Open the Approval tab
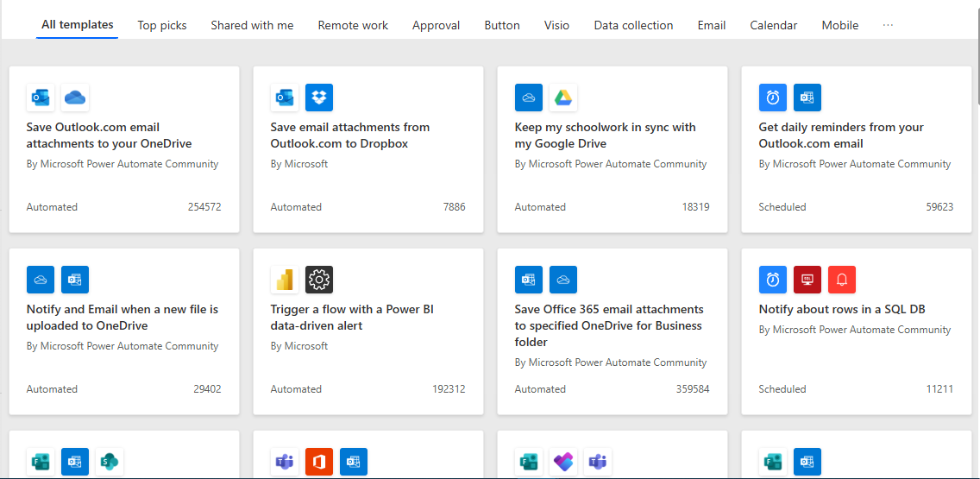The width and height of the screenshot is (980, 479). [x=437, y=26]
